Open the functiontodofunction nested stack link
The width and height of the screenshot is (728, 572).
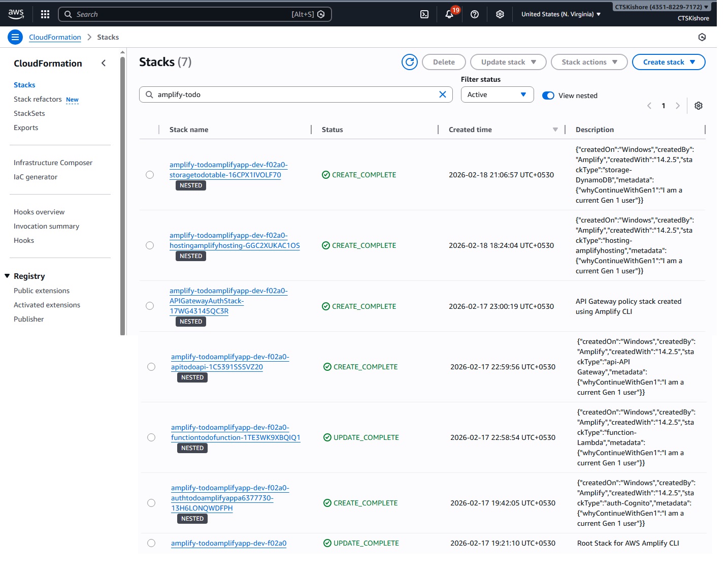click(236, 437)
